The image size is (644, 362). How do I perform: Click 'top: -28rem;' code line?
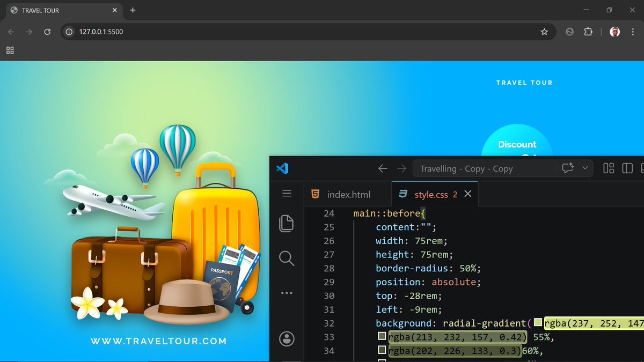[x=409, y=296]
